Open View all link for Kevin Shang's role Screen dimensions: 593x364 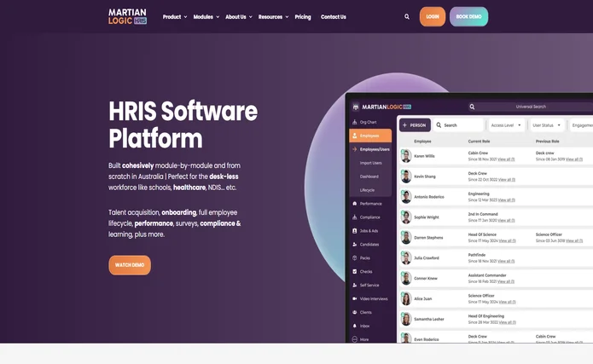(507, 180)
